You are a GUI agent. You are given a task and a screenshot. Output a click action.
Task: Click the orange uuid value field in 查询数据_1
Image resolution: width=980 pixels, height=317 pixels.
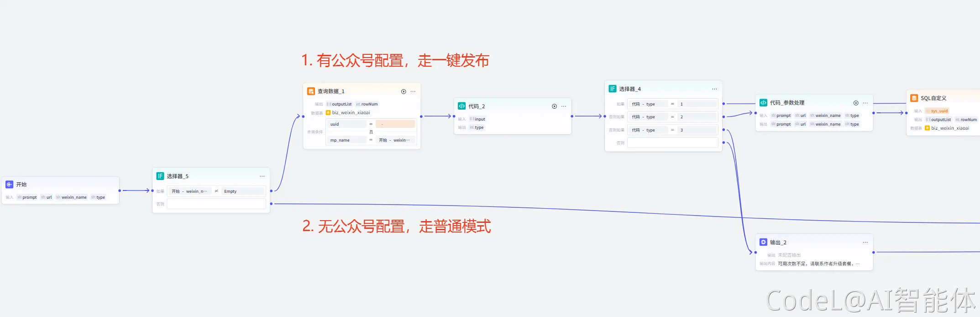(395, 124)
